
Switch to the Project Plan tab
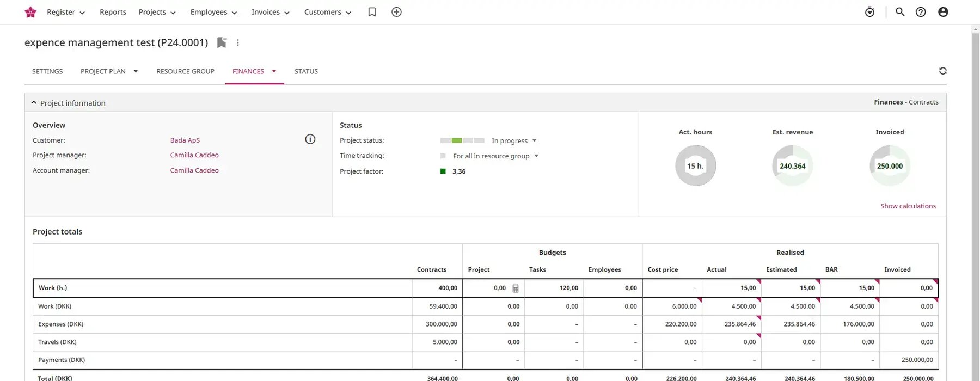click(x=103, y=71)
